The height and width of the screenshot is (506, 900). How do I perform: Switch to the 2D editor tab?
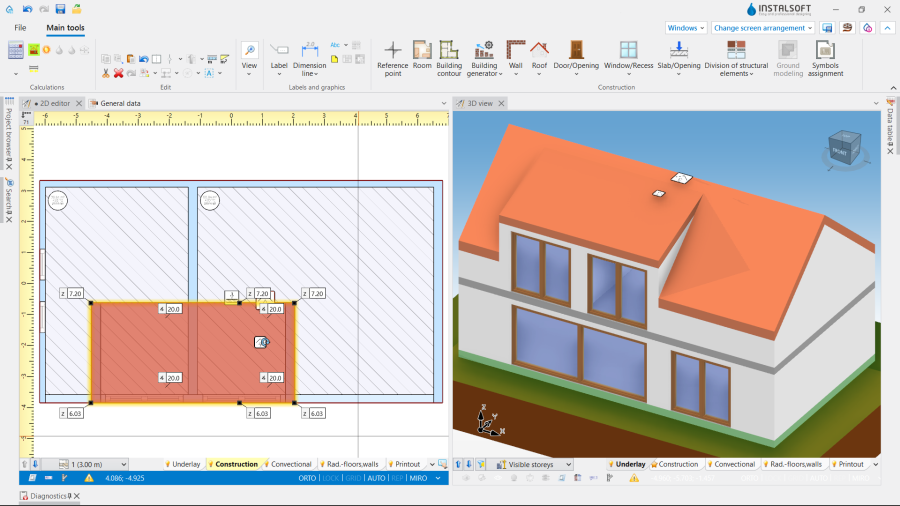(52, 103)
